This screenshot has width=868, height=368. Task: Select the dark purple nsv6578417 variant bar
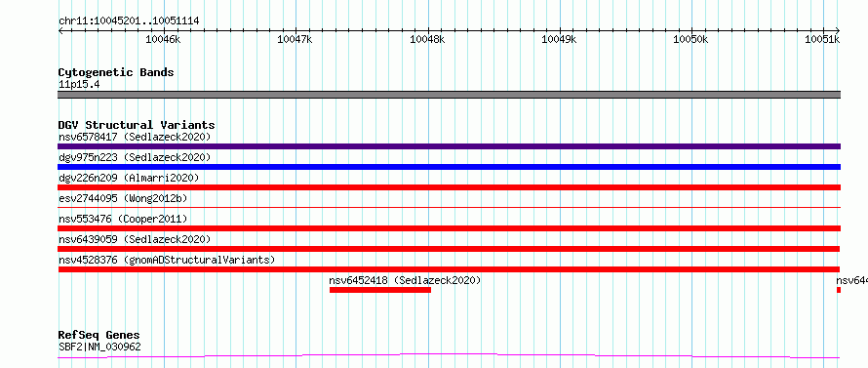450,146
